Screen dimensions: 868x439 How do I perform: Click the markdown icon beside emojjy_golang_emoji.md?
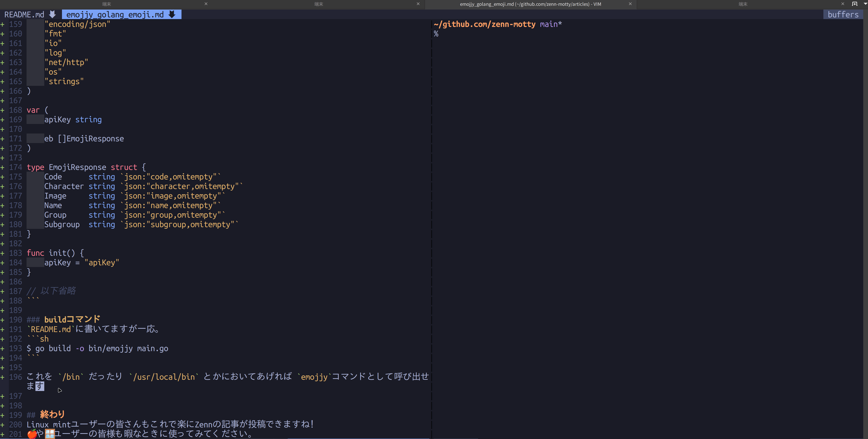click(x=172, y=14)
